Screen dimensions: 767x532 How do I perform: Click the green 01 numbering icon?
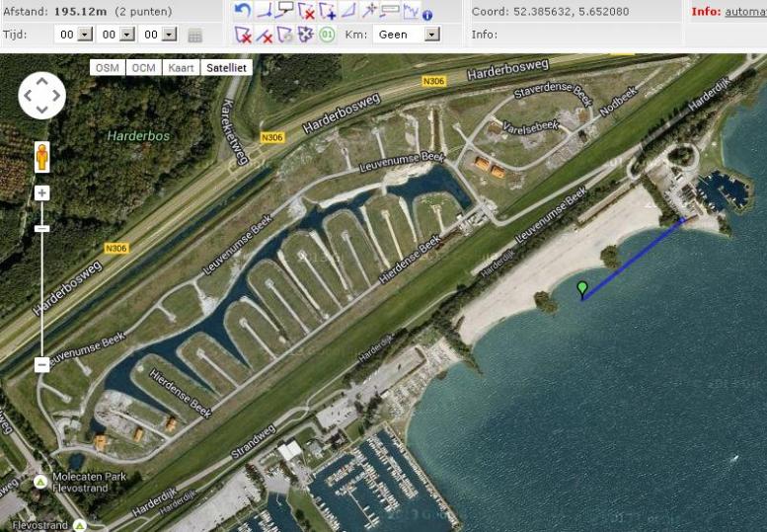coord(328,35)
